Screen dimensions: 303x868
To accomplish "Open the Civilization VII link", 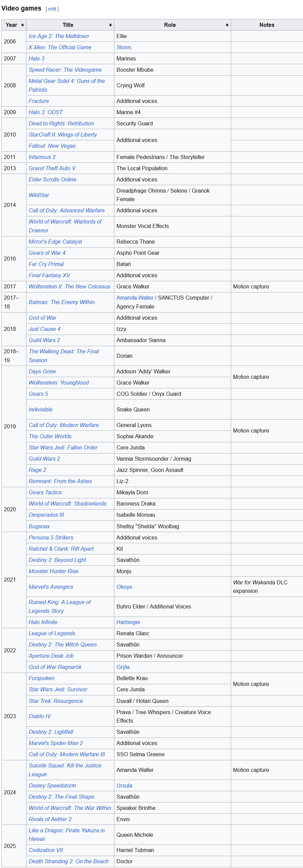I will (x=46, y=850).
